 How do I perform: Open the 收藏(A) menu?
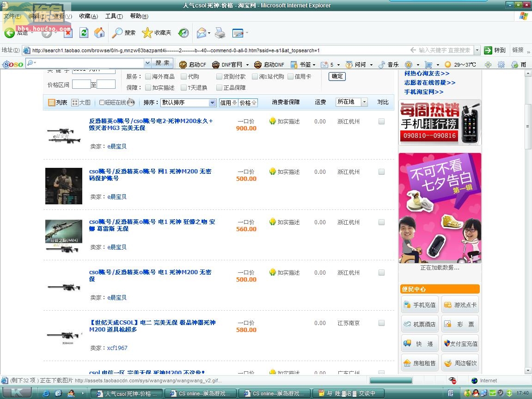pyautogui.click(x=89, y=16)
